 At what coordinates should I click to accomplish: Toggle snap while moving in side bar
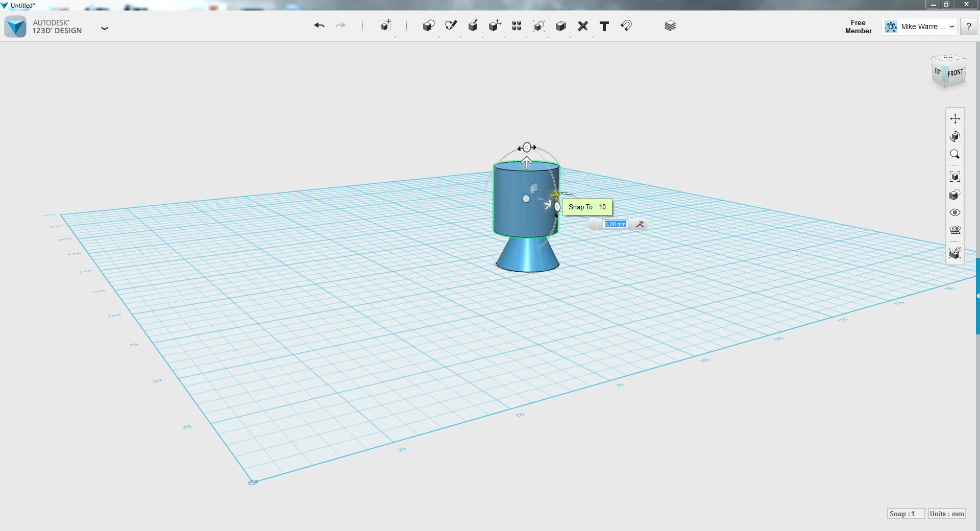click(955, 253)
